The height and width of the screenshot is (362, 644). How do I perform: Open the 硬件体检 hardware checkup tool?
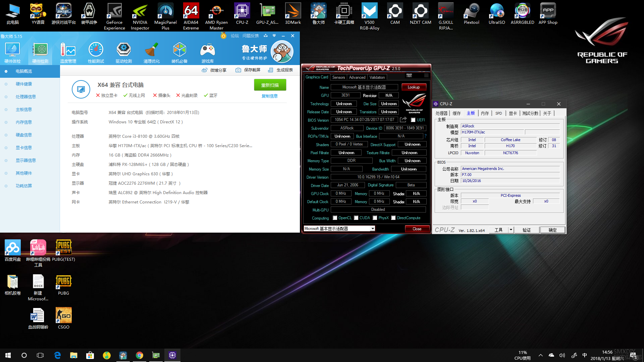12,53
